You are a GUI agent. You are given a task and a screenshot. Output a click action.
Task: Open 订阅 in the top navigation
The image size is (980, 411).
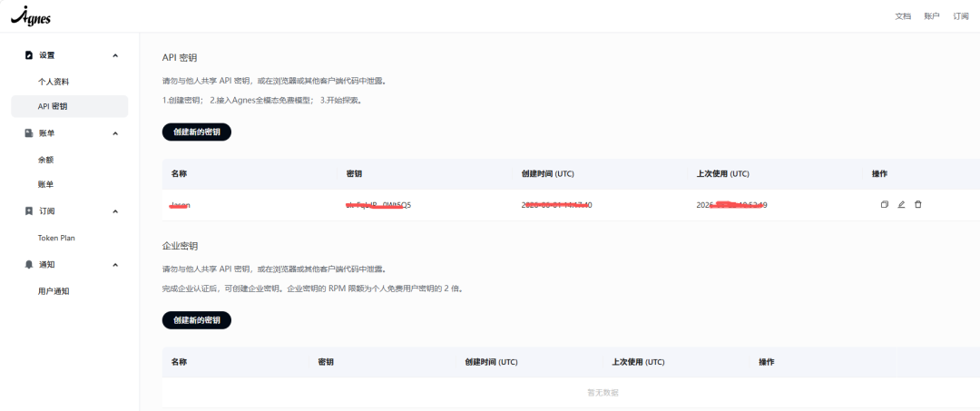[x=961, y=16]
